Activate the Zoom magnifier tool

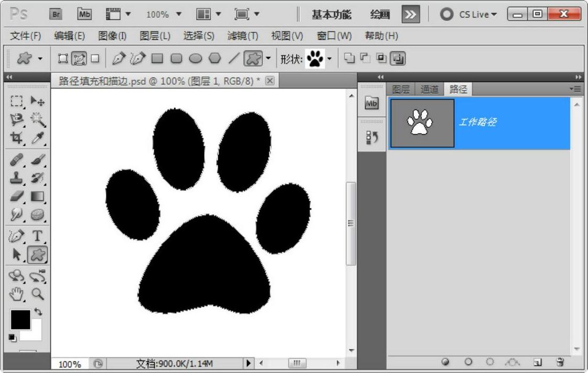(x=38, y=293)
